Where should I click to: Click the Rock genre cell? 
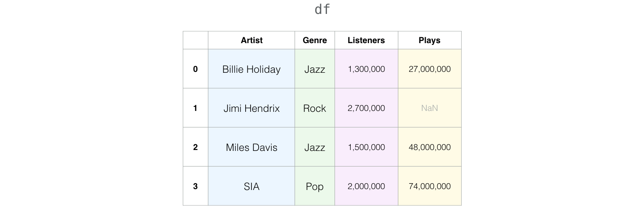point(315,108)
